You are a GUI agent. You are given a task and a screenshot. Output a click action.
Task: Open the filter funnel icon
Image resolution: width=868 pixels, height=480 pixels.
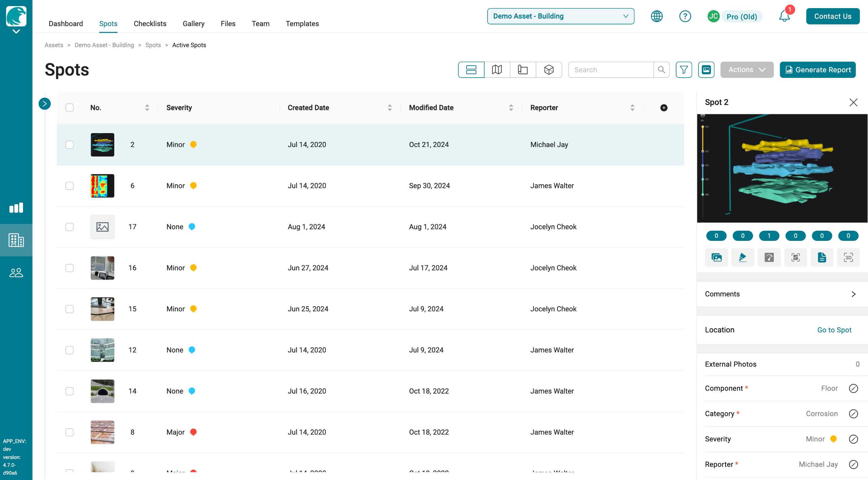[684, 70]
